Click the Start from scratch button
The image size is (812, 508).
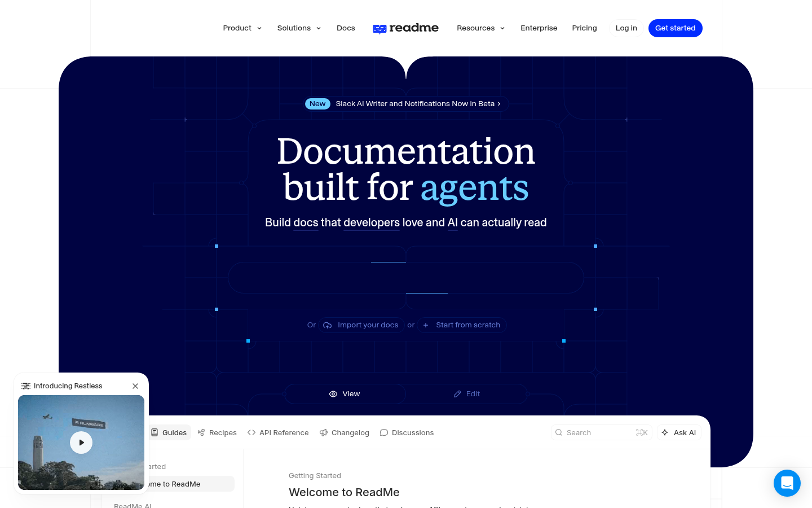pos(462,325)
